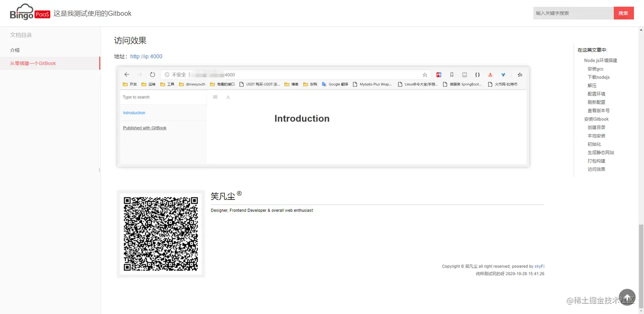Click the site title 这是我测试使用的Gitbook
Image resolution: width=644 pixels, height=314 pixels.
[92, 13]
